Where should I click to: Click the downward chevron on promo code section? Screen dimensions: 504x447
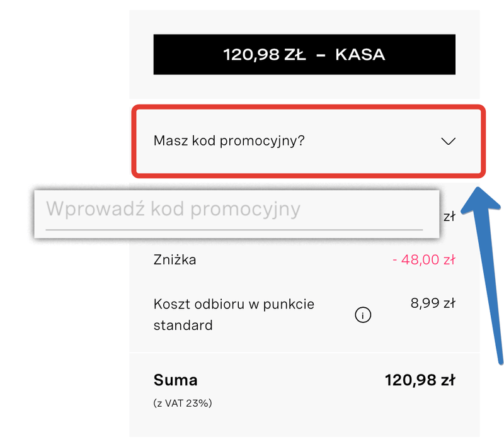pos(448,142)
